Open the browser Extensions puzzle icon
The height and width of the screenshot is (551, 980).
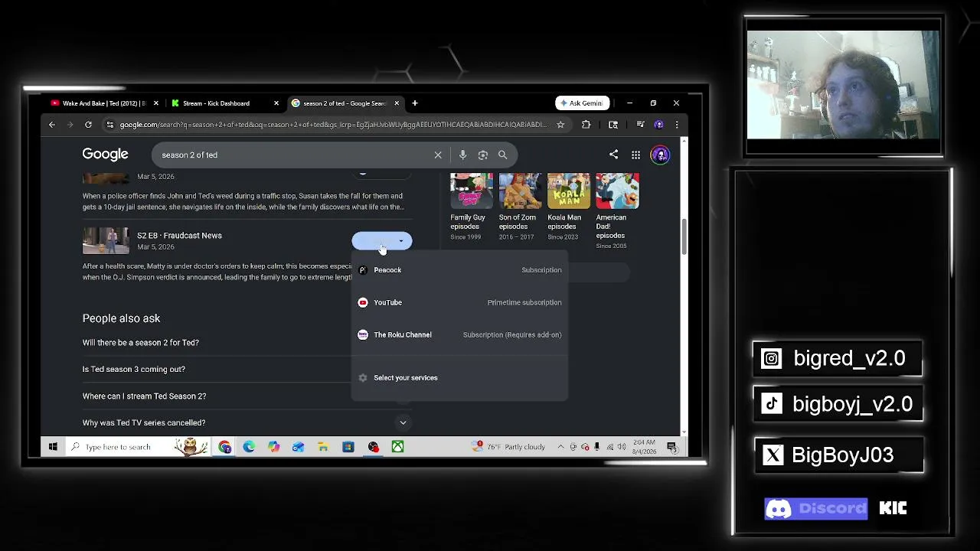coord(586,125)
